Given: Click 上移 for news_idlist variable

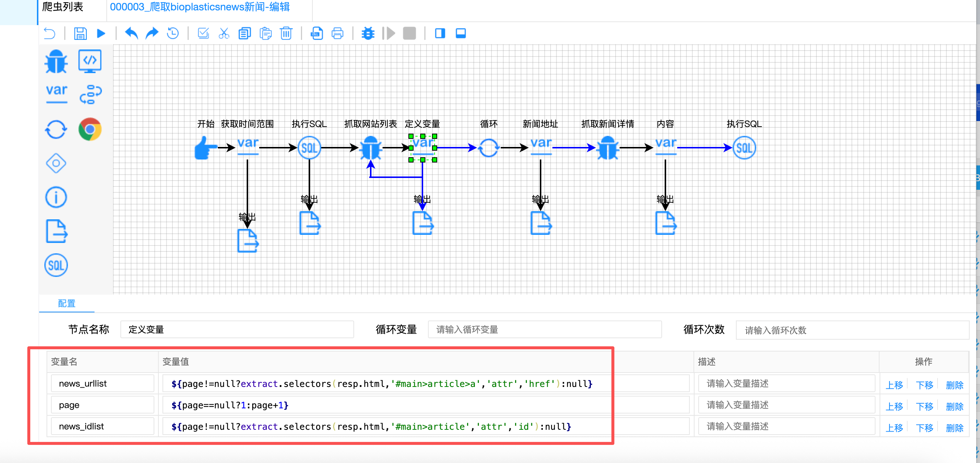Looking at the screenshot, I should tap(894, 428).
